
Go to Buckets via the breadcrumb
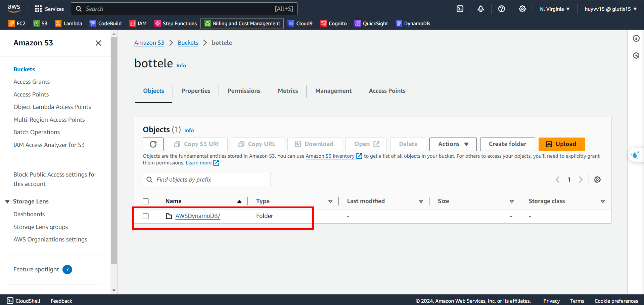coord(188,43)
